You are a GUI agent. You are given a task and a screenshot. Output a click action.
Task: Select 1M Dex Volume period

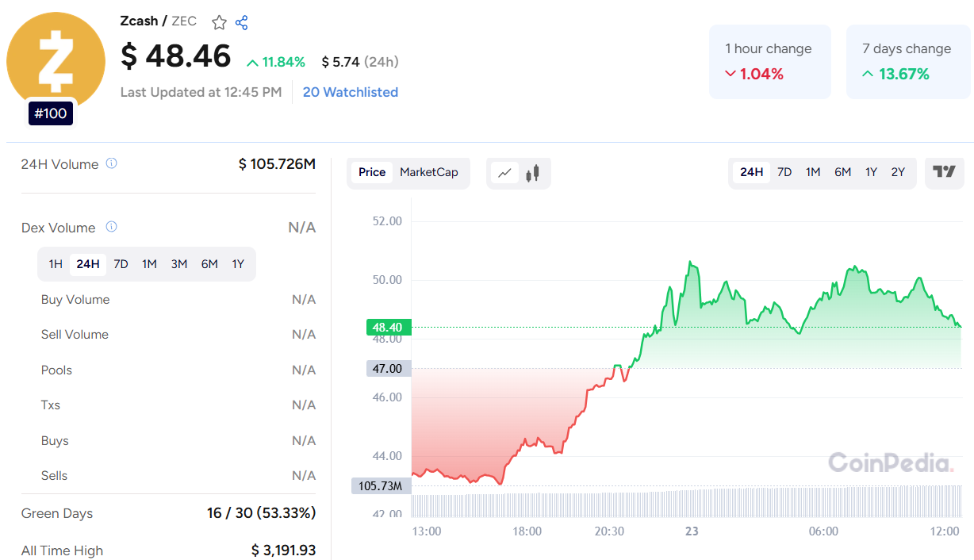pyautogui.click(x=149, y=264)
